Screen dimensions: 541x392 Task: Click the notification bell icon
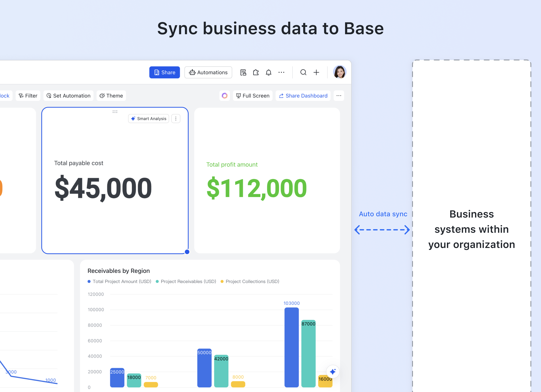[268, 72]
